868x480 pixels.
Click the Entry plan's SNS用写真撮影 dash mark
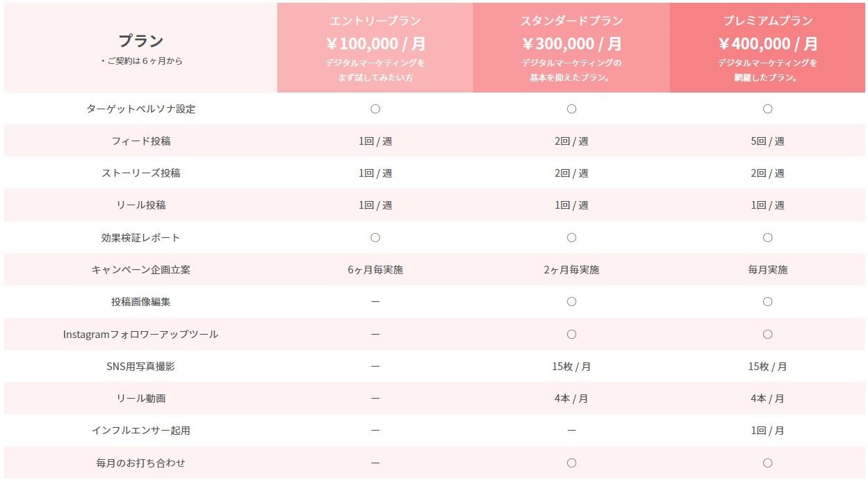click(x=375, y=367)
